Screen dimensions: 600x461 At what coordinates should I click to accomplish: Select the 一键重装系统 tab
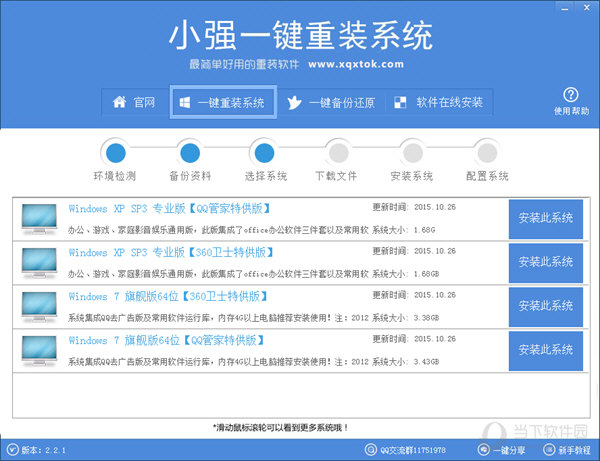pyautogui.click(x=223, y=102)
